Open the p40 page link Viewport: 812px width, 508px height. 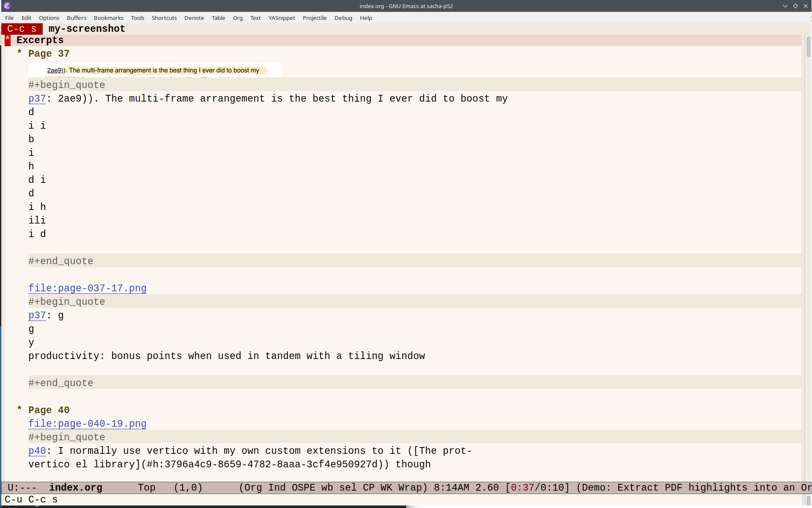tap(37, 451)
